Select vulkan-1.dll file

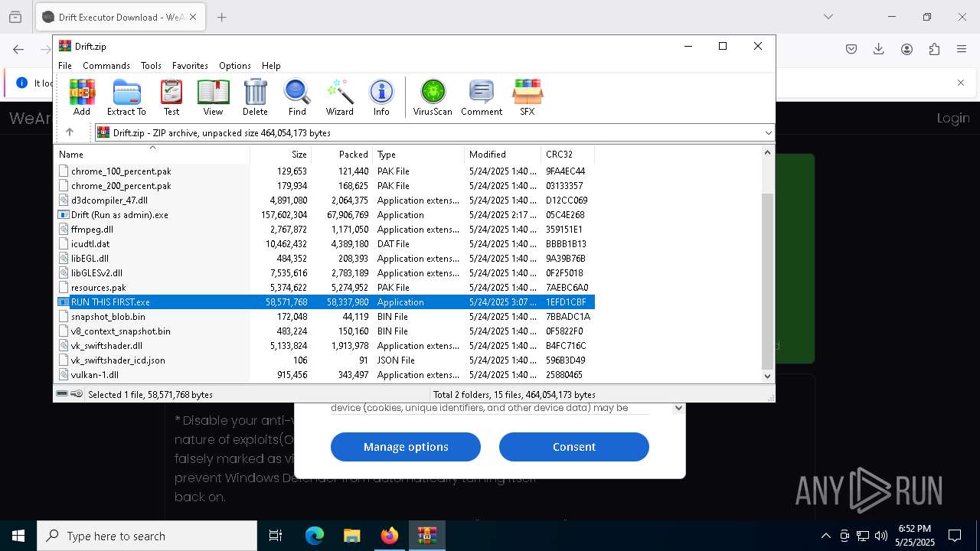coord(325,375)
